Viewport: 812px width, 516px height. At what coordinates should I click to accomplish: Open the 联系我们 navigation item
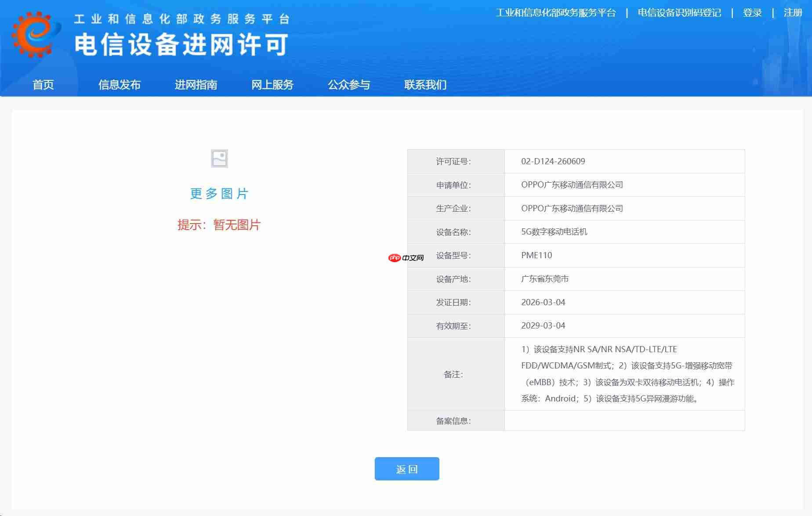coord(425,85)
